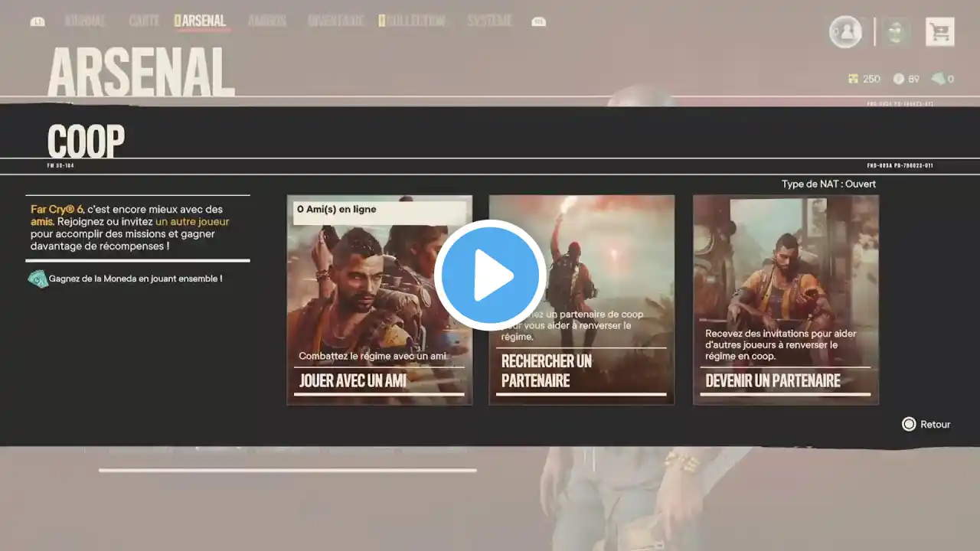The height and width of the screenshot is (551, 980).
Task: Click the R1 next-tab icon
Action: click(x=538, y=22)
